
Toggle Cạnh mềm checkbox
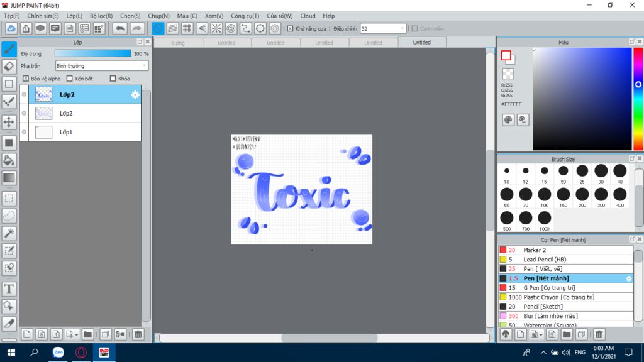pos(415,29)
